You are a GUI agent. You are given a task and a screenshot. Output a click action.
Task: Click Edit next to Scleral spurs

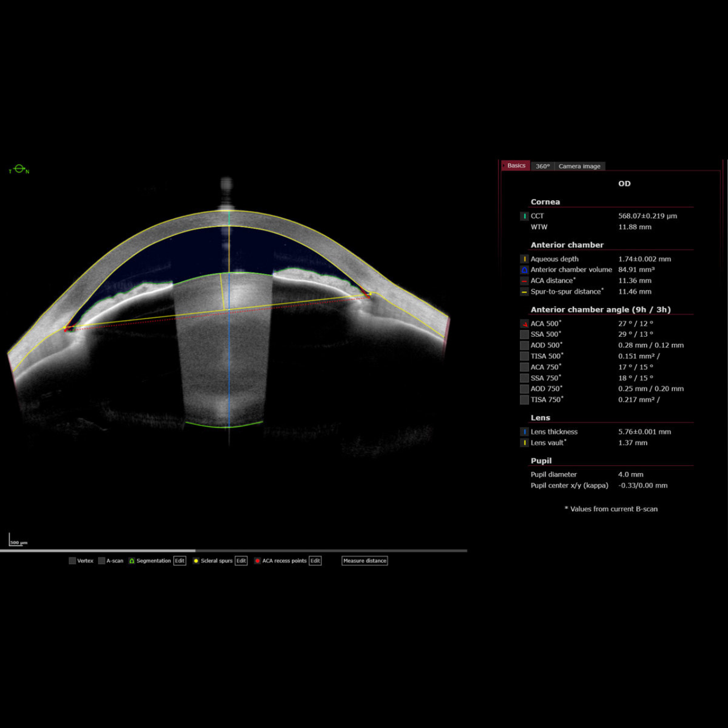[x=241, y=561]
